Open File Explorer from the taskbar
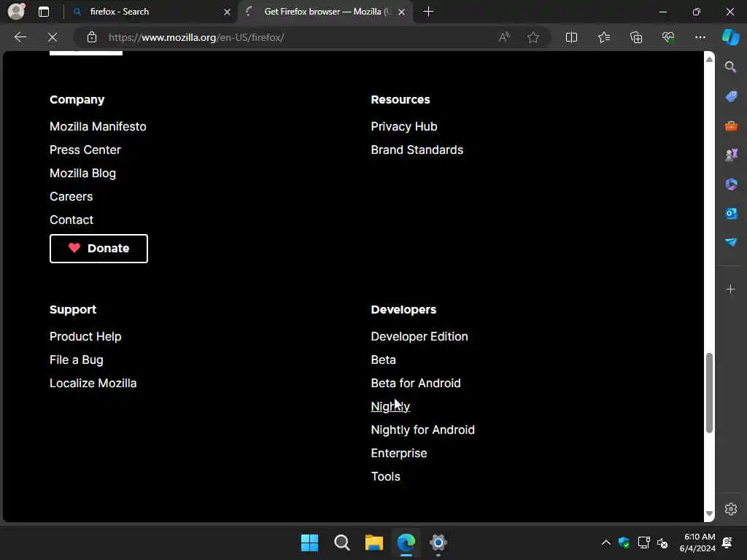 tap(374, 542)
